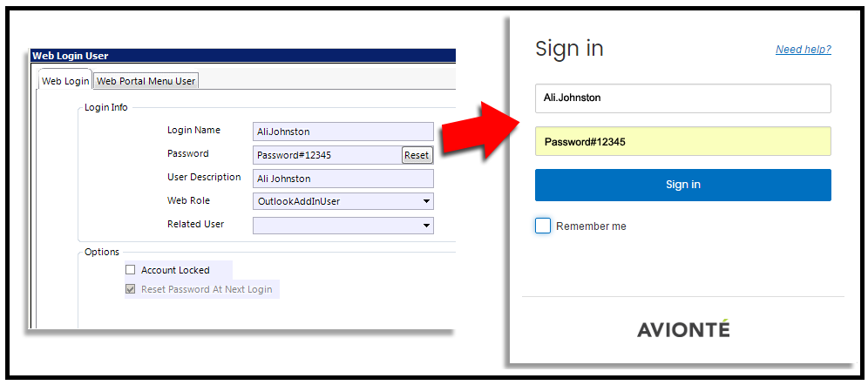Open the Need help? link

click(804, 50)
